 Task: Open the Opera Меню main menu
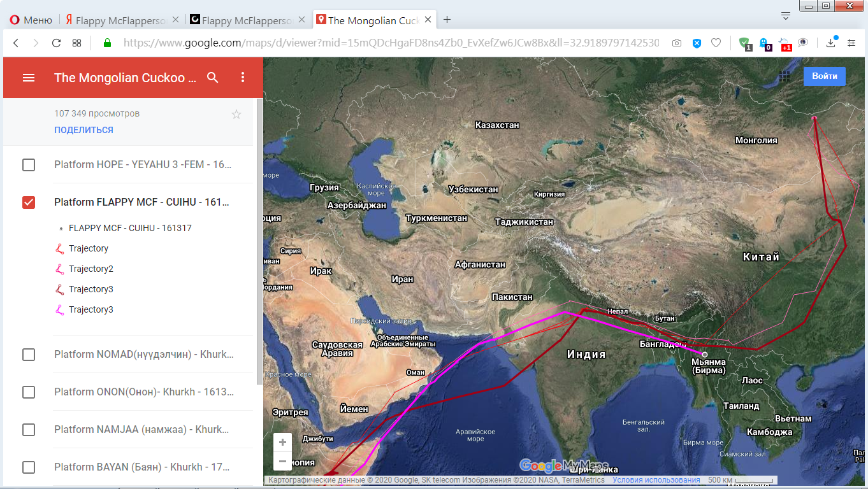31,20
